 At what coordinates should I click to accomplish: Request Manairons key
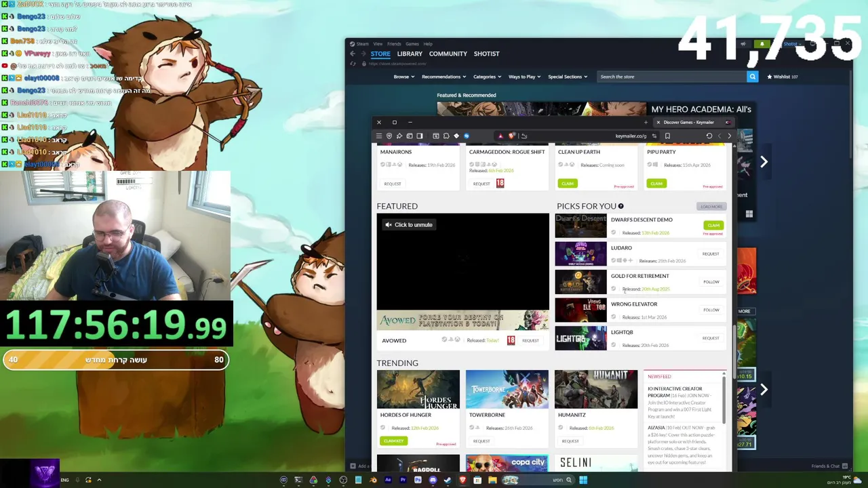(393, 184)
